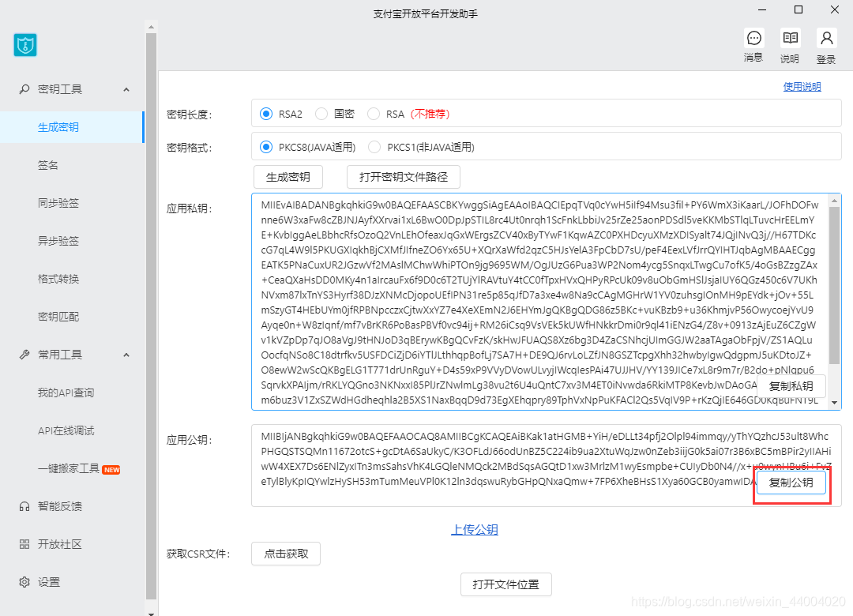The width and height of the screenshot is (853, 616).
Task: Click the Alipay shield logo icon
Action: (x=25, y=45)
